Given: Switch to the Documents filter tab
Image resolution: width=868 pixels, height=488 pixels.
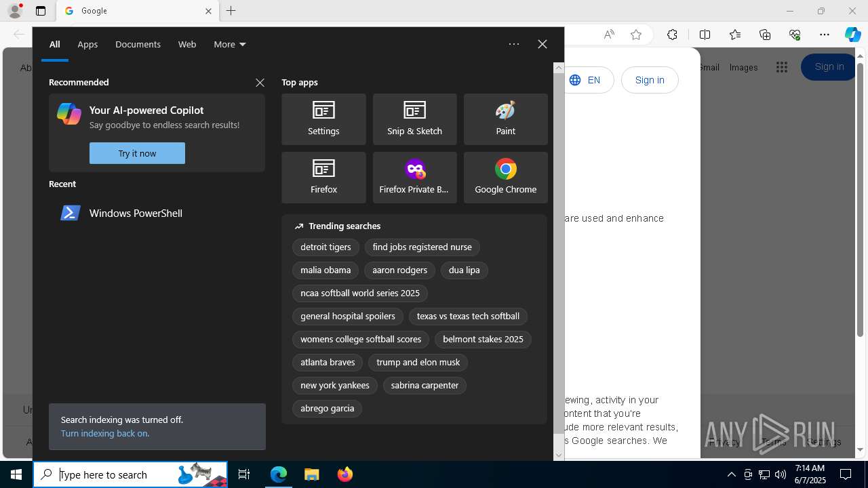Looking at the screenshot, I should 138,44.
